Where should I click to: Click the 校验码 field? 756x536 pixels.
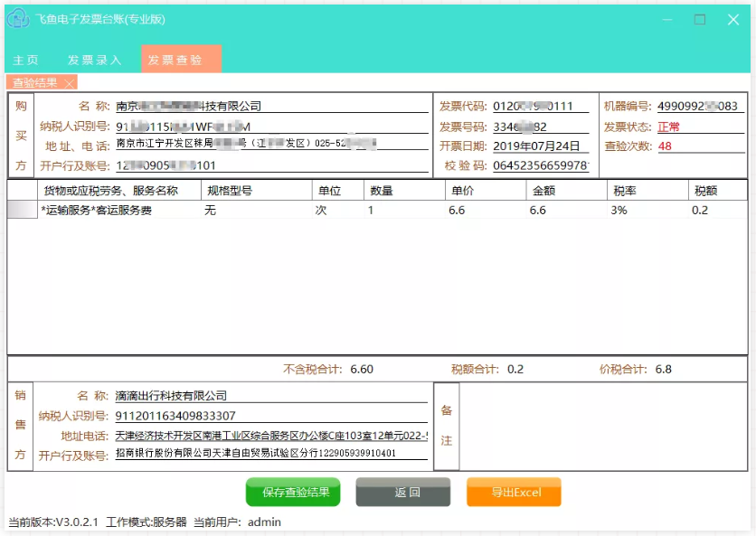tap(541, 165)
